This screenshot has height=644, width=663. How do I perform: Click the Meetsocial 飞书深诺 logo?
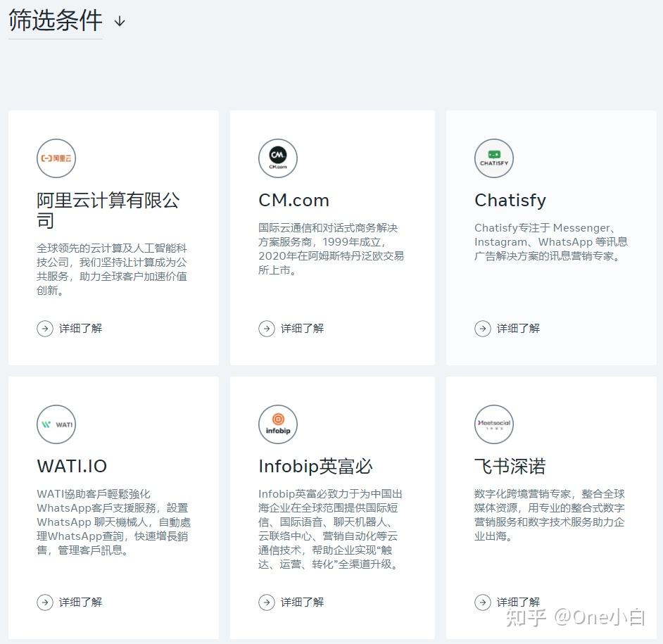[494, 424]
